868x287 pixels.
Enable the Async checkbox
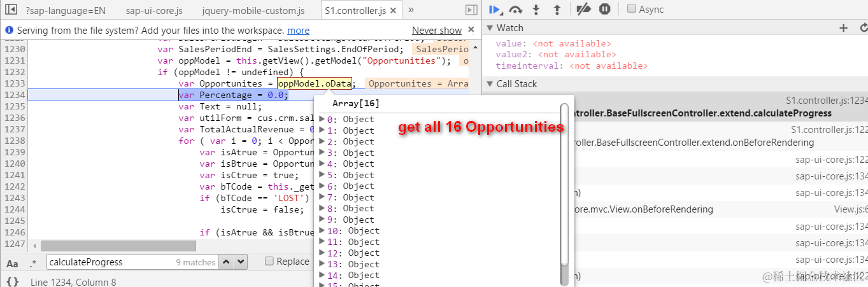point(631,9)
